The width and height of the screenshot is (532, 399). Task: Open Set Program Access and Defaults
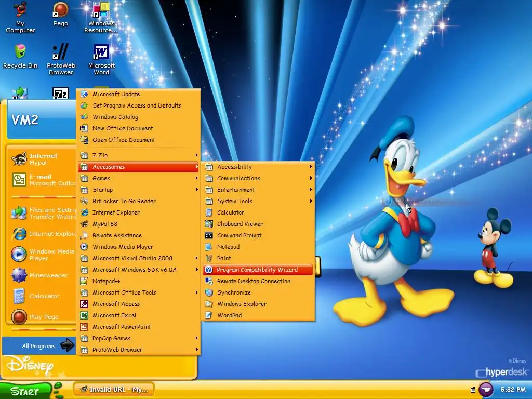138,105
